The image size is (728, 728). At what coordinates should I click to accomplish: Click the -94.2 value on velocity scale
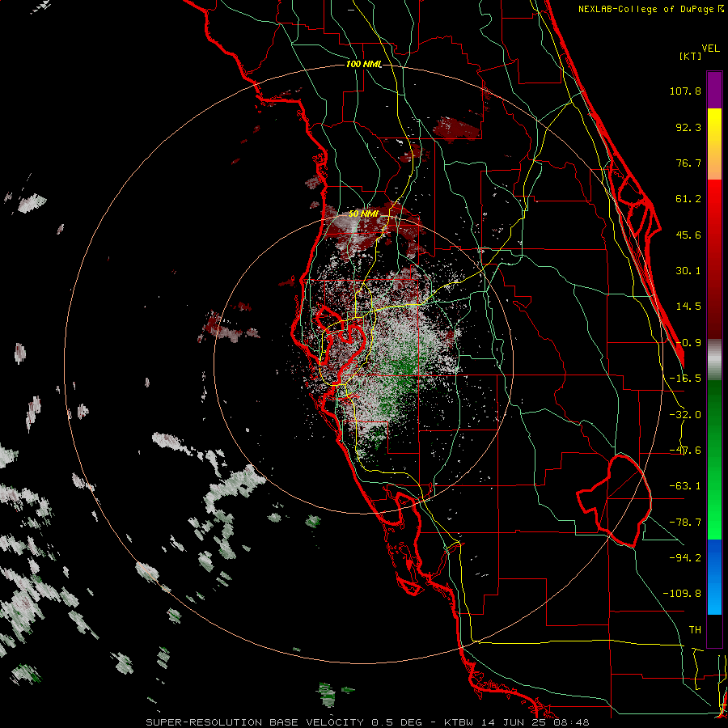tap(685, 558)
